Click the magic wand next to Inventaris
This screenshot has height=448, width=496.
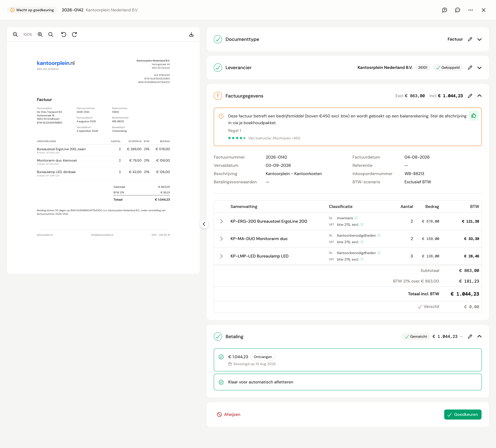(356, 218)
